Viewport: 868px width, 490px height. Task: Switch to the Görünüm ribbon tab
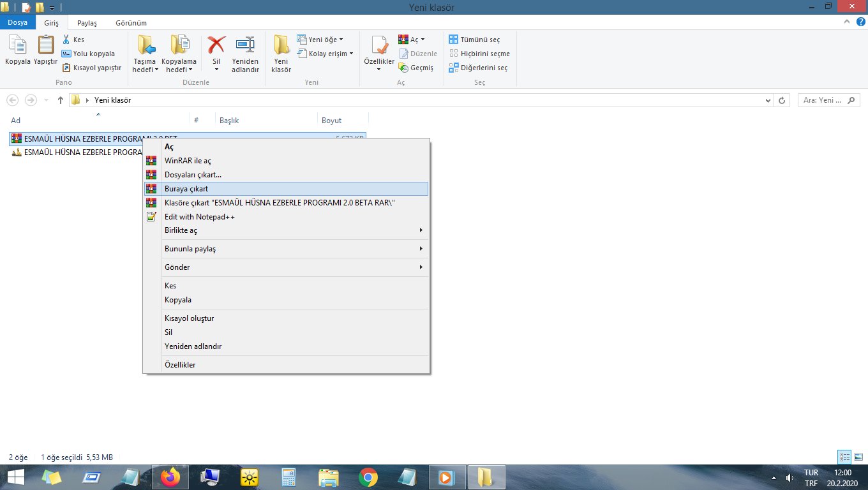131,23
